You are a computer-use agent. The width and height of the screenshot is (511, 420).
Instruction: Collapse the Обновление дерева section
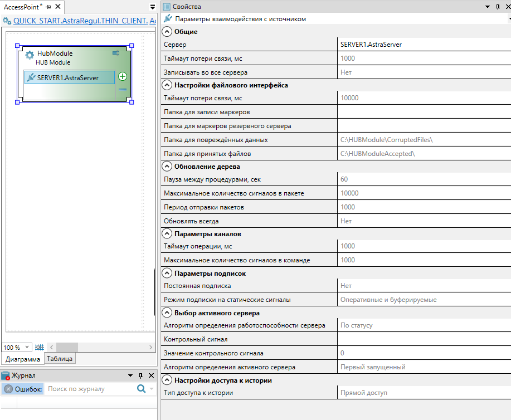[x=167, y=166]
